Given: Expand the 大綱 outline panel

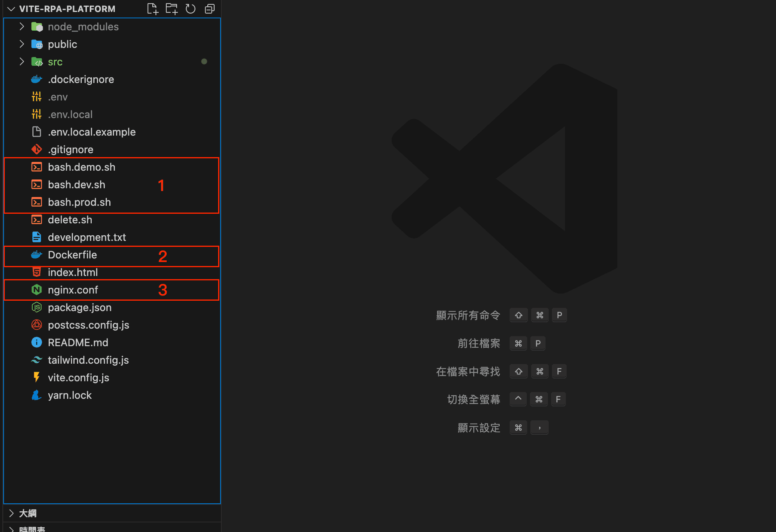Looking at the screenshot, I should tap(11, 513).
